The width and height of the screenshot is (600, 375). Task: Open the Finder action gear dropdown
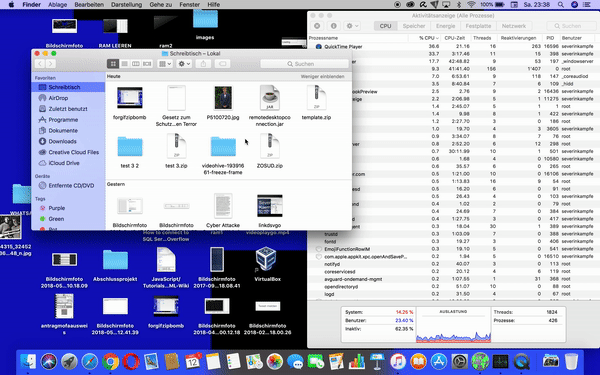[184, 64]
